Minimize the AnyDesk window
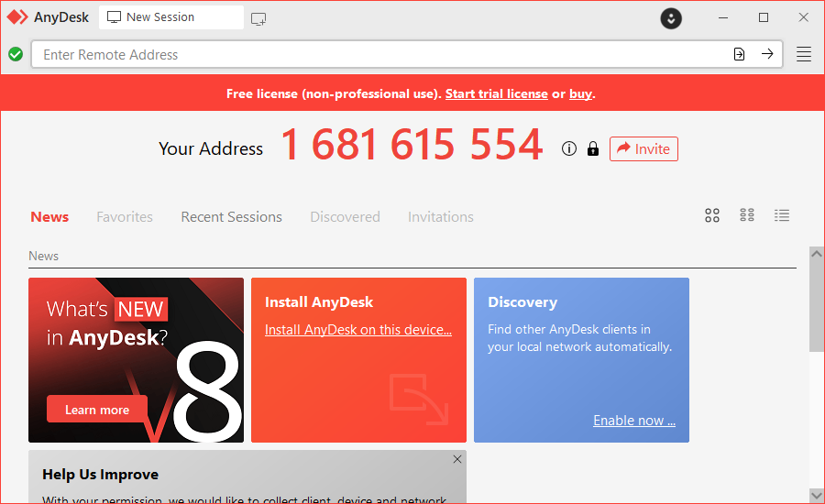825x504 pixels. tap(723, 17)
